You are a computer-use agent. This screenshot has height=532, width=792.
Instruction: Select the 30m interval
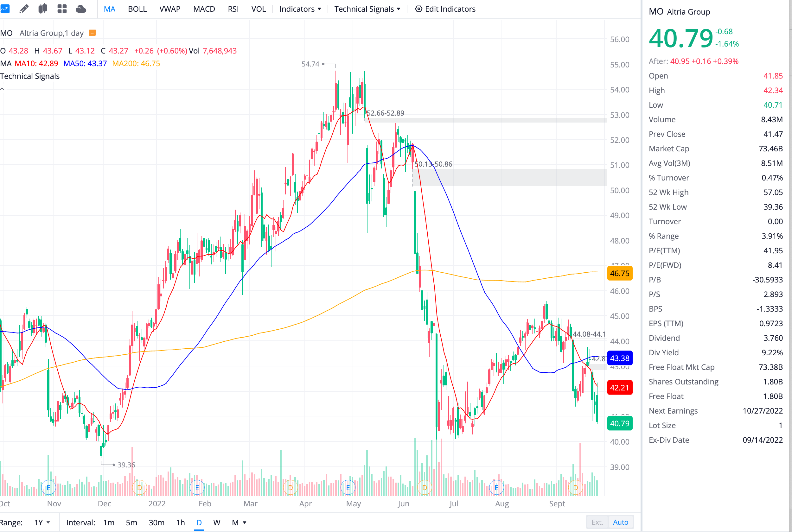point(156,522)
